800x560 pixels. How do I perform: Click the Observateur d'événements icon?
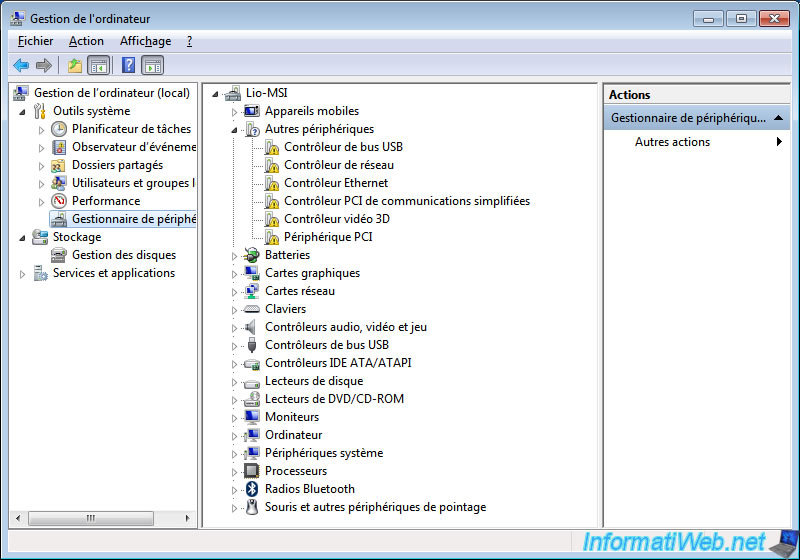tap(59, 147)
